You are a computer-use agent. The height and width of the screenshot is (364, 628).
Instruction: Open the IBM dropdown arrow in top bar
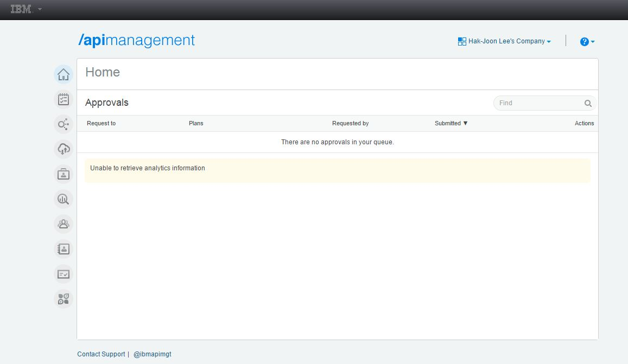point(40,9)
